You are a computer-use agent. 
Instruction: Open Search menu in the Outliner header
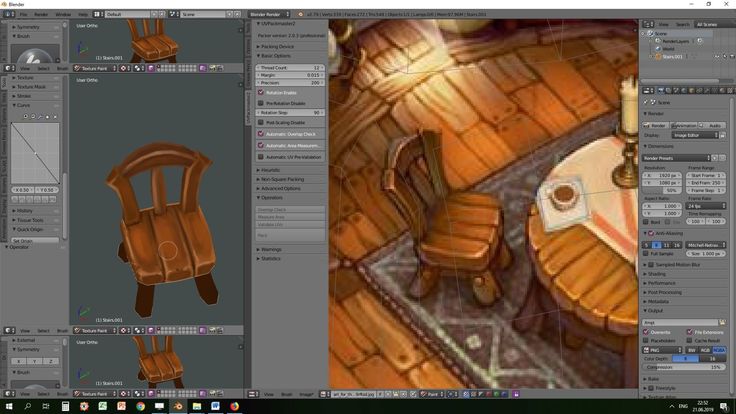click(682, 24)
